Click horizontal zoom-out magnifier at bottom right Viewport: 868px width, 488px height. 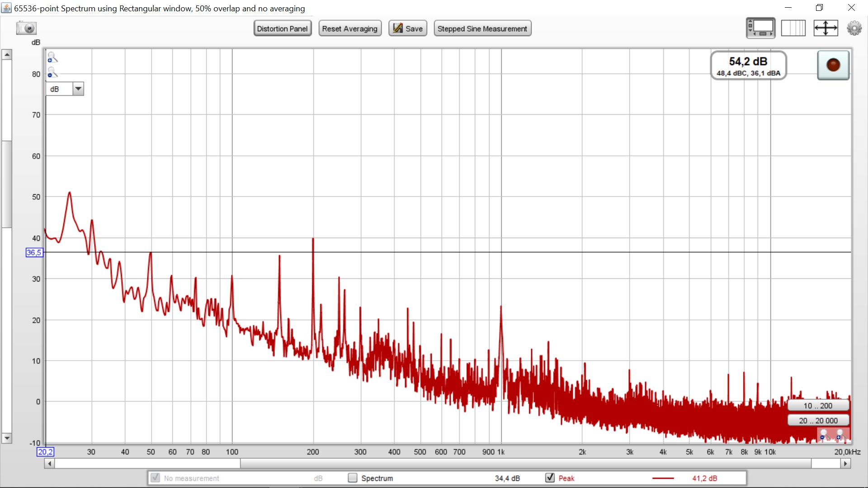(x=823, y=435)
